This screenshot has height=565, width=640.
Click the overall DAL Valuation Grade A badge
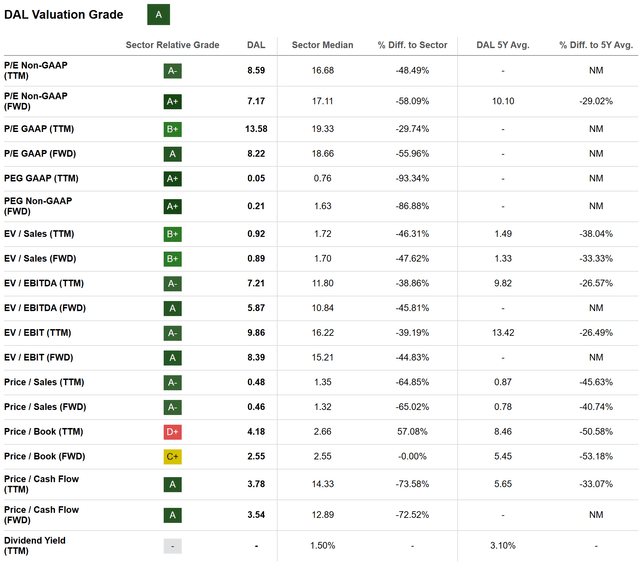click(x=158, y=15)
